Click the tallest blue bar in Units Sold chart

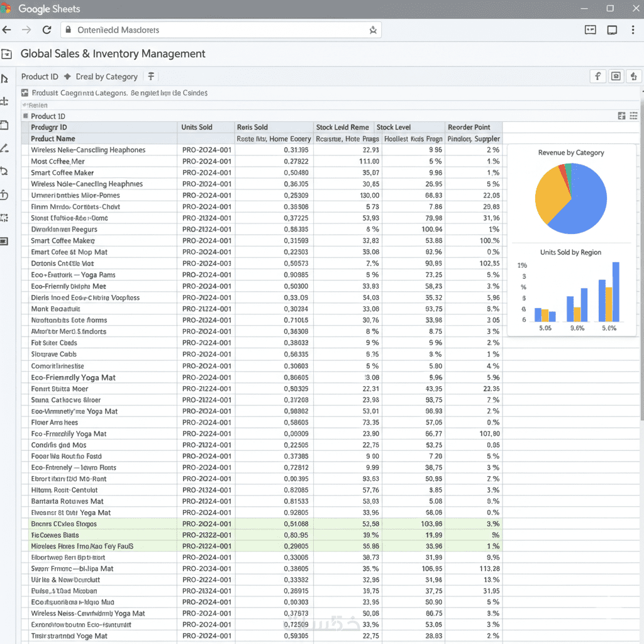tap(616, 292)
